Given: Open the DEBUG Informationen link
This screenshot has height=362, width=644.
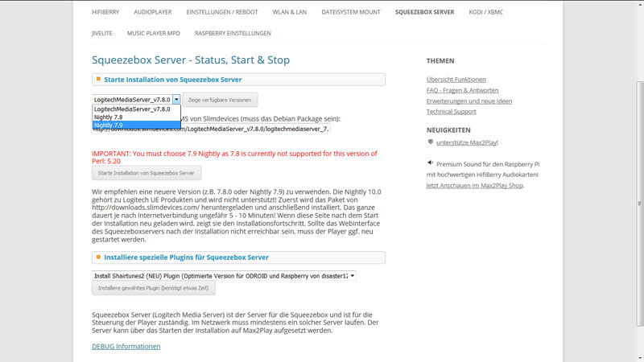Looking at the screenshot, I should click(x=126, y=347).
